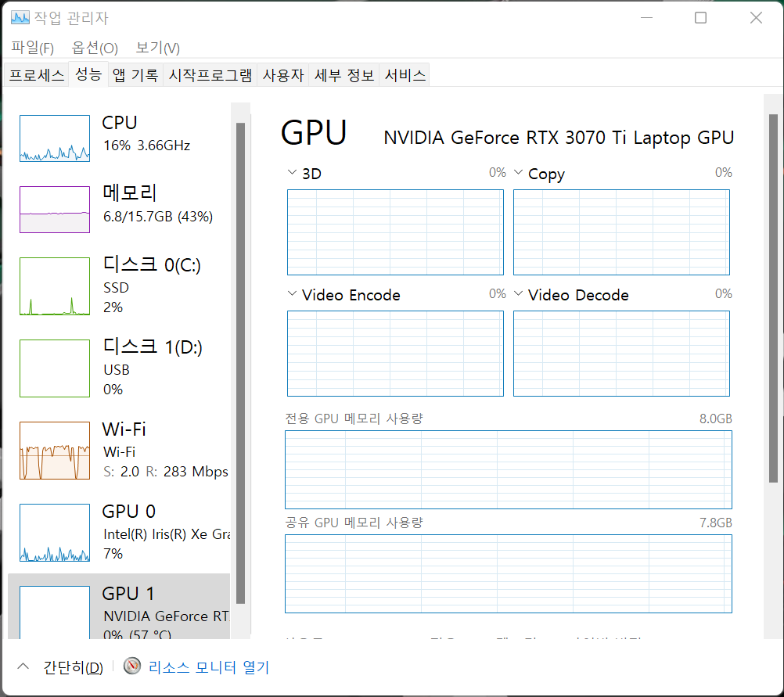Select the 메모리 usage graph thumbnail
The image size is (784, 697).
coord(55,209)
